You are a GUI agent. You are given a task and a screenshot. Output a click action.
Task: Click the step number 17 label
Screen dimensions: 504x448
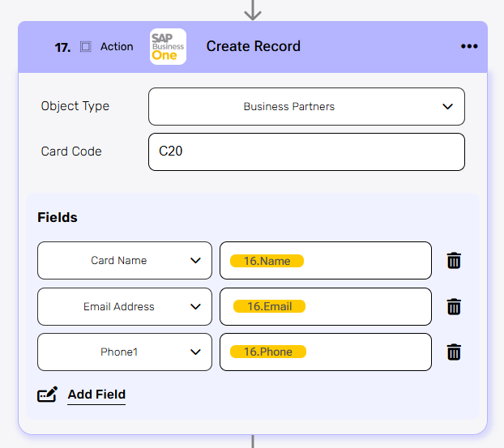pos(62,47)
